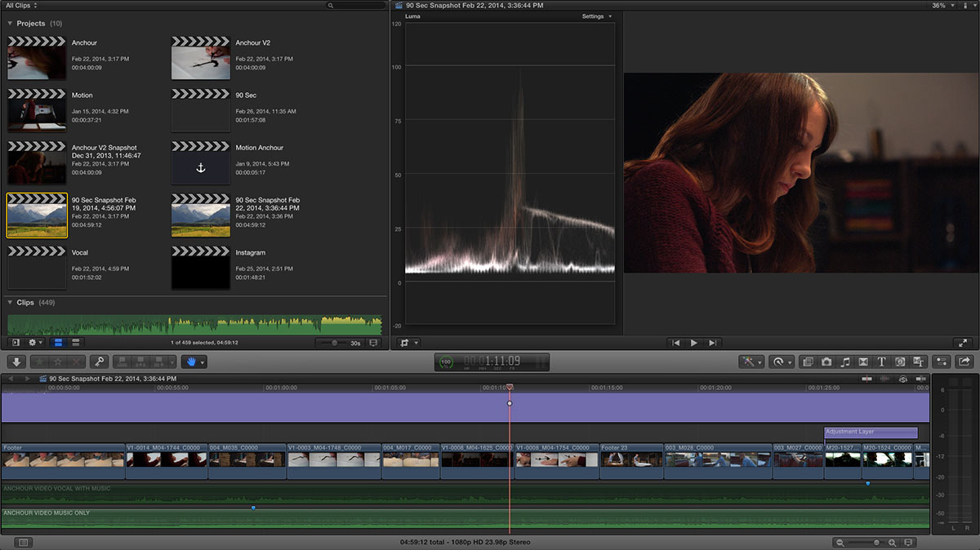Screen dimensions: 980x550
Task: Click the Import Media down-arrow button
Action: coord(16,361)
